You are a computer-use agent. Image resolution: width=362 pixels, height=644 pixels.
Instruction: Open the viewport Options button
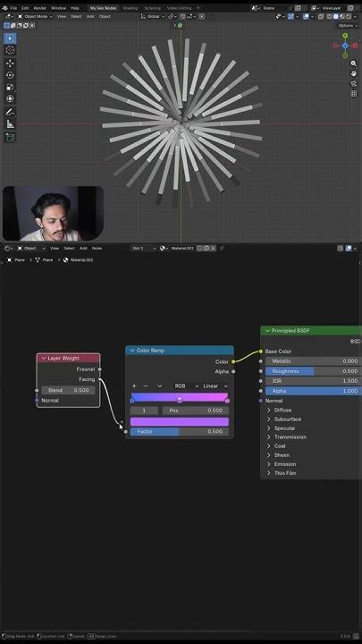pos(348,25)
